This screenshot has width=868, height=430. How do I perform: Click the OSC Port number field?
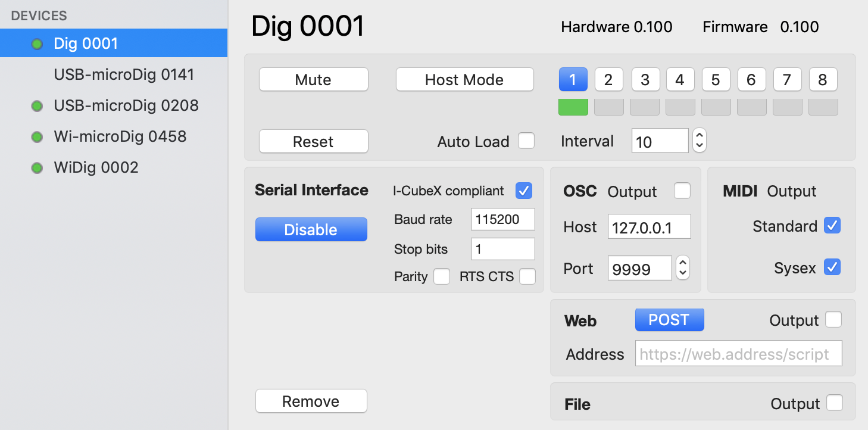click(640, 268)
